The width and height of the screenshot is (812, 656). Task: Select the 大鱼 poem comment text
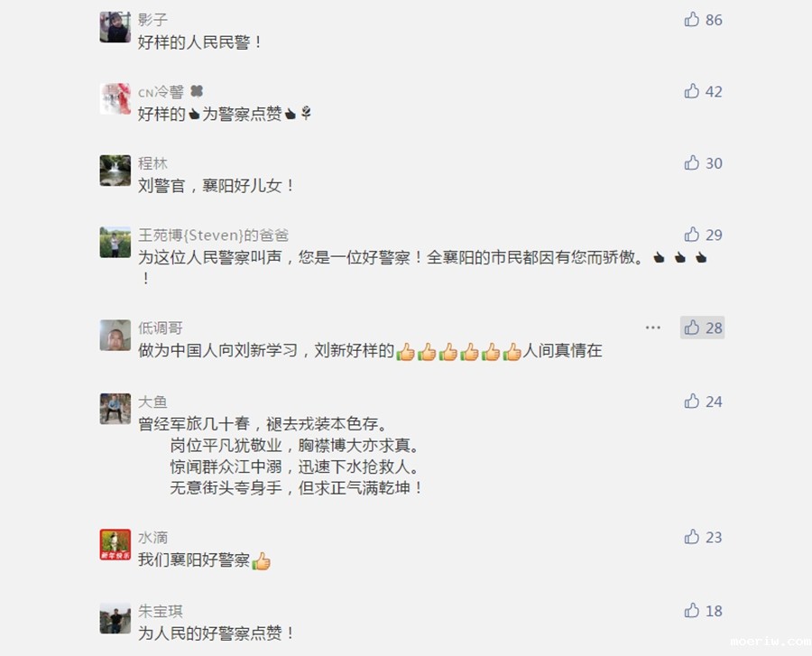click(281, 457)
